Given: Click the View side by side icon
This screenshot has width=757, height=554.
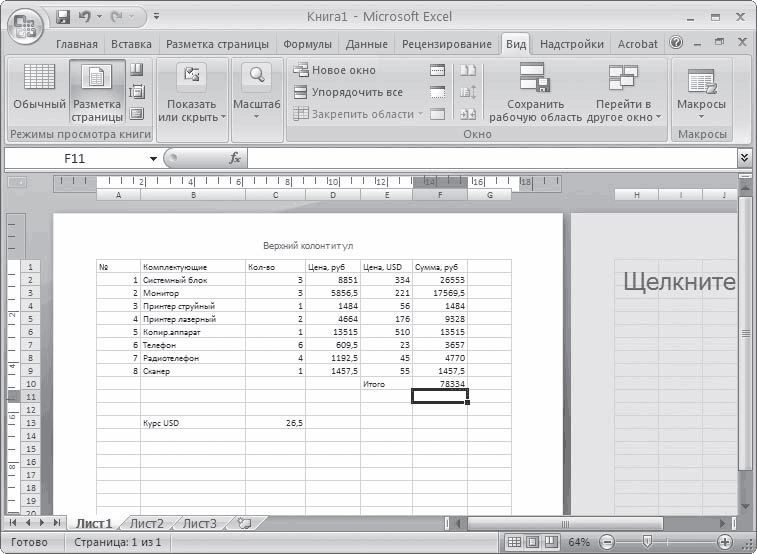Looking at the screenshot, I should pyautogui.click(x=468, y=70).
